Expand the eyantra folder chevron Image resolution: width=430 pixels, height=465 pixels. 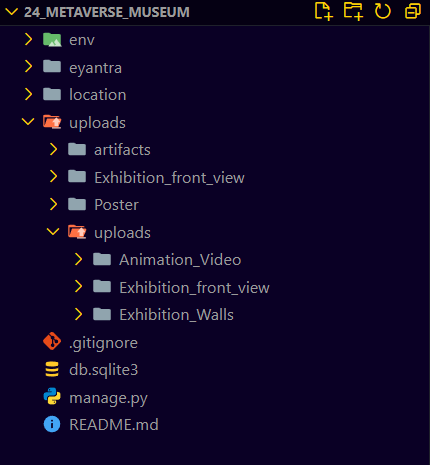click(29, 67)
